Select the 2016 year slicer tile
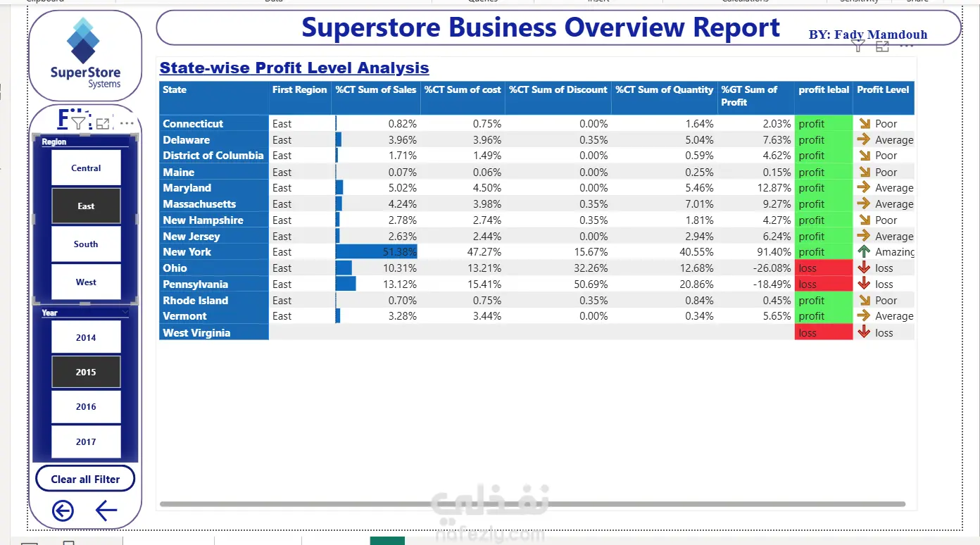Screen dimensions: 980x545 tap(86, 406)
